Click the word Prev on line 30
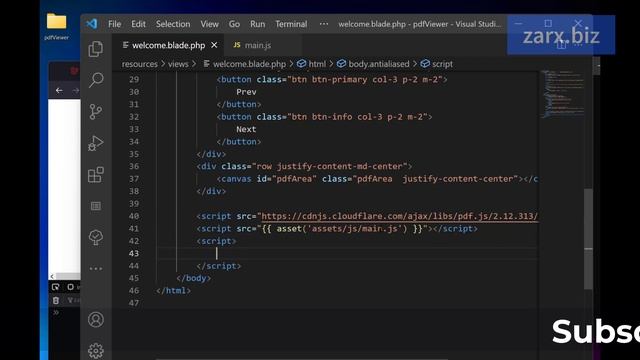This screenshot has width=640, height=360. pyautogui.click(x=246, y=92)
